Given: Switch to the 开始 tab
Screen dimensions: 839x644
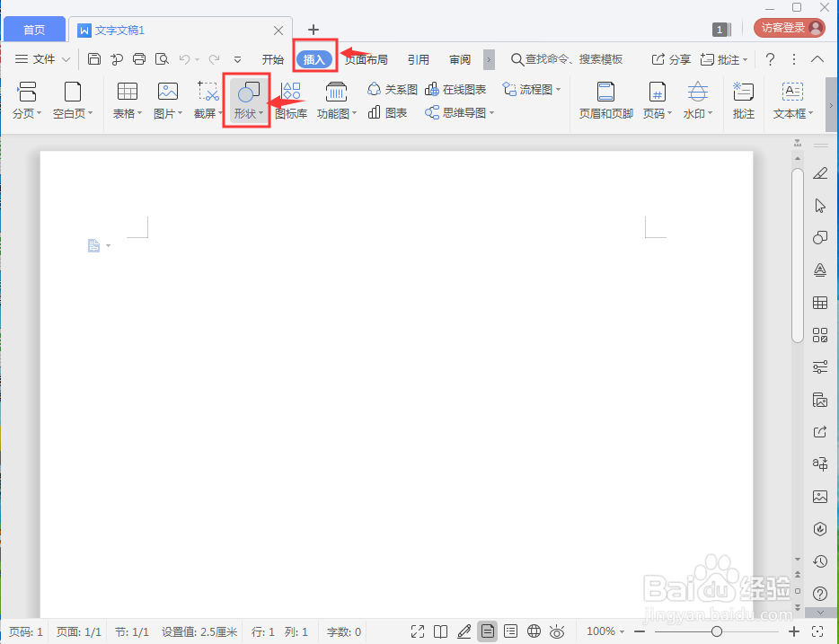Looking at the screenshot, I should 273,59.
